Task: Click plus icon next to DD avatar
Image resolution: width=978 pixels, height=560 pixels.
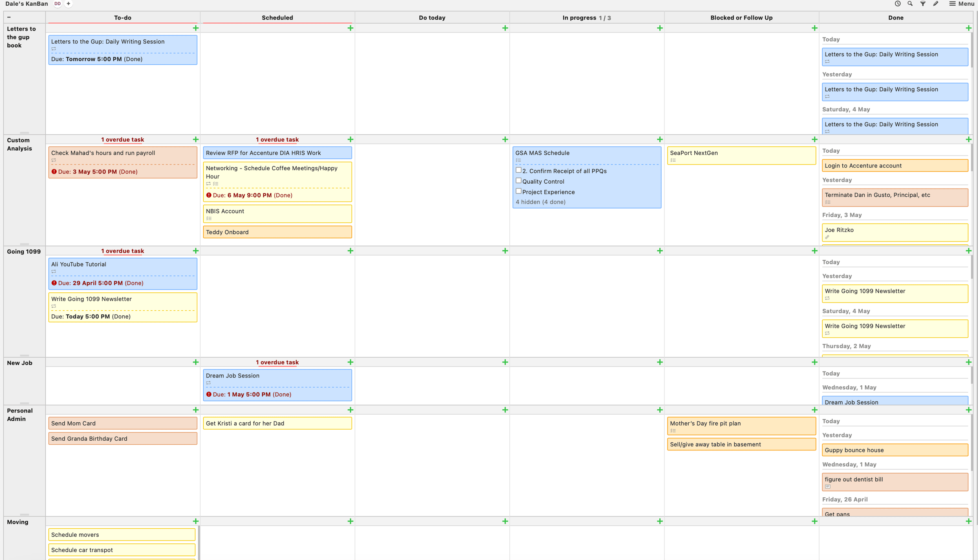Action: click(x=68, y=4)
